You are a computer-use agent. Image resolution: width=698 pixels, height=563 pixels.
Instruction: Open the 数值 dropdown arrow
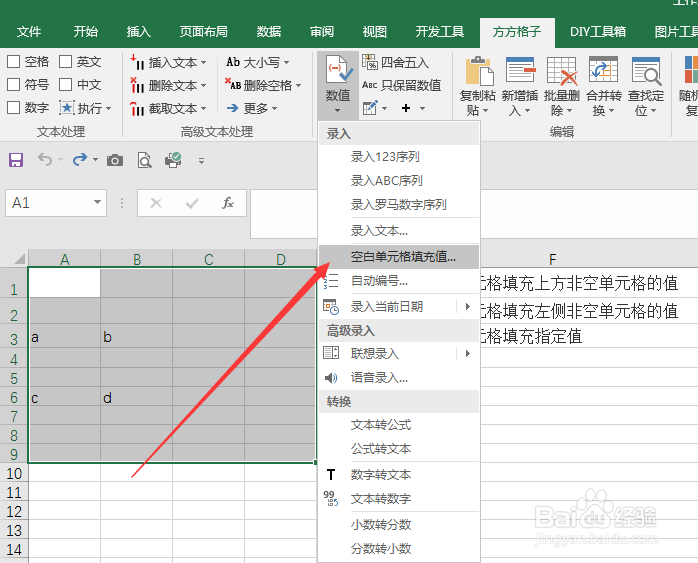click(x=337, y=110)
